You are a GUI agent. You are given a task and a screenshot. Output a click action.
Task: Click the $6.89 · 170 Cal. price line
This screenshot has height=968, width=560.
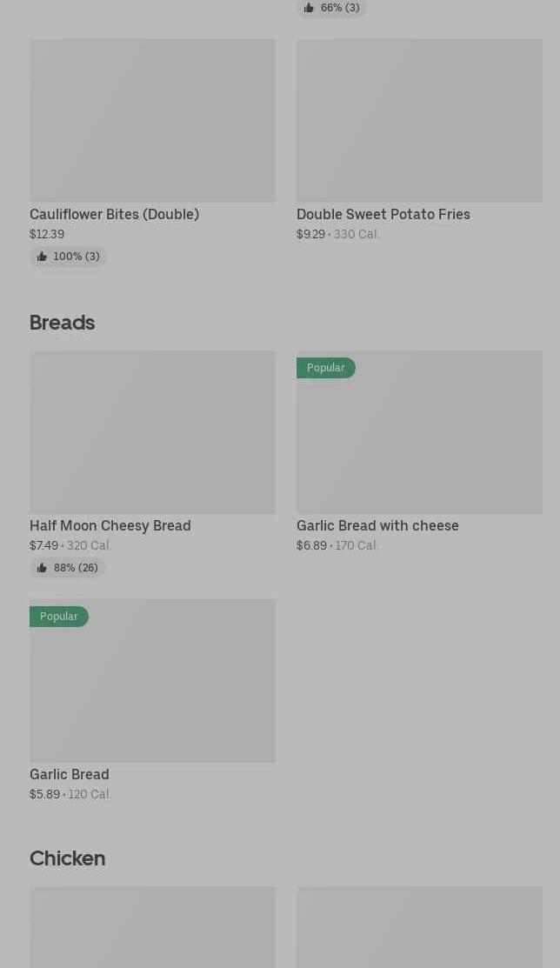click(337, 545)
